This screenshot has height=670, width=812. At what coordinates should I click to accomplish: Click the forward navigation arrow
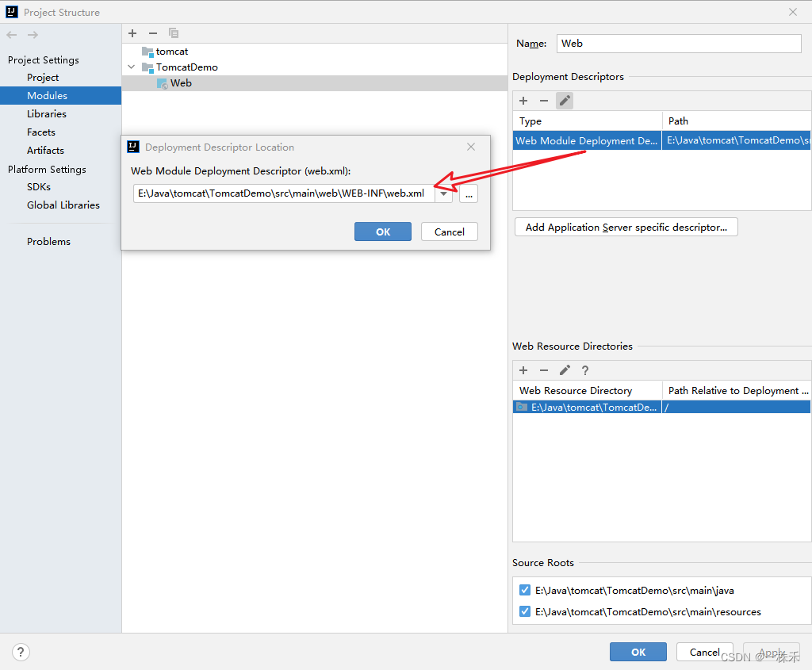pos(33,35)
